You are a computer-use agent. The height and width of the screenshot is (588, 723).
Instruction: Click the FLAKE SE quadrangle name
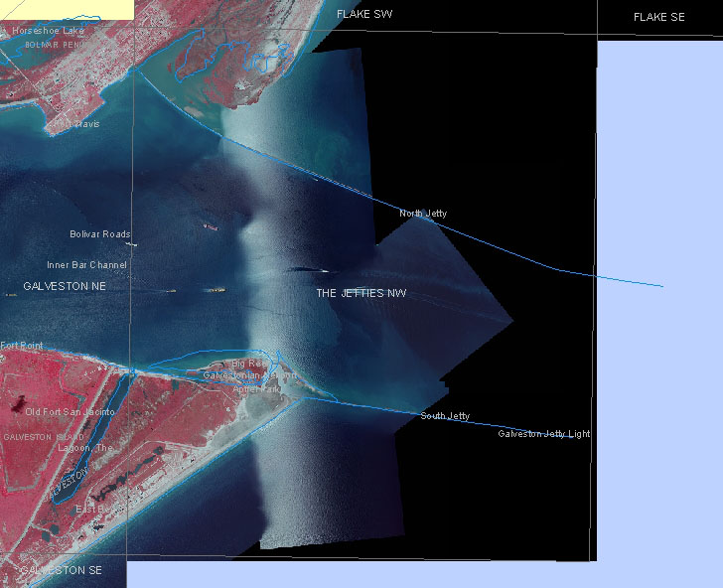658,17
